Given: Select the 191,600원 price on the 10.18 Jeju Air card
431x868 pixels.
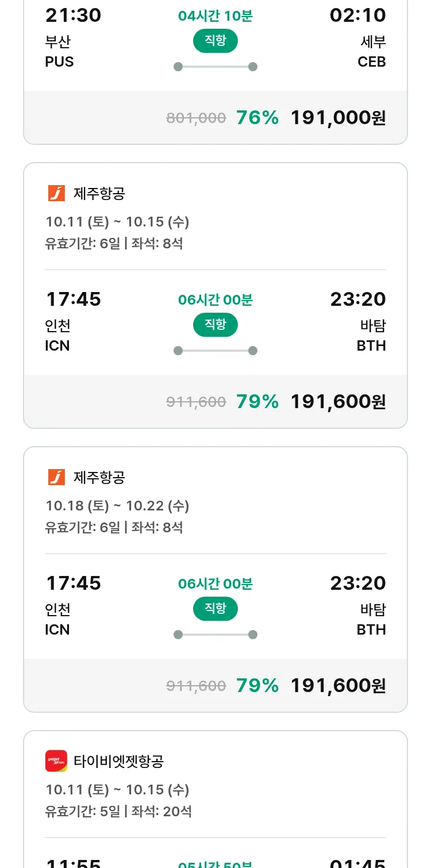Looking at the screenshot, I should click(338, 686).
